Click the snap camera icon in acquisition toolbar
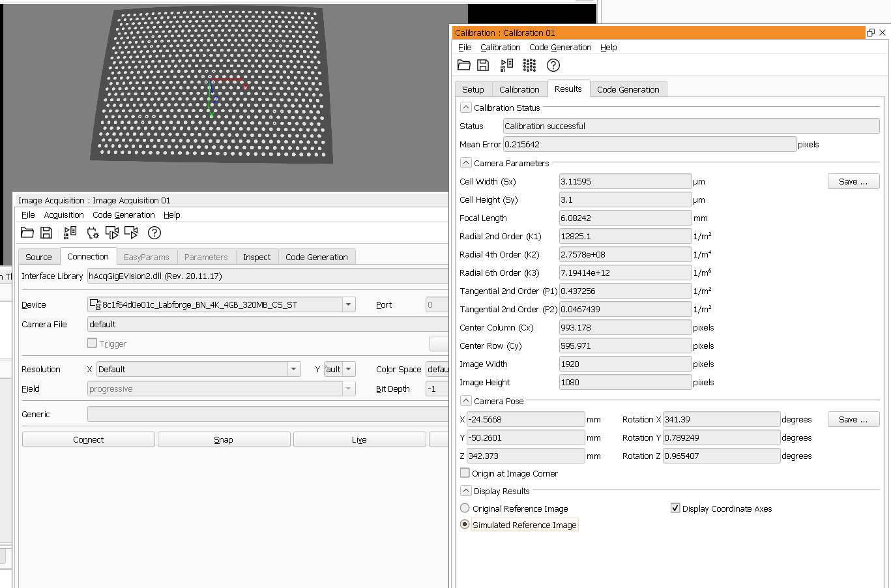This screenshot has width=891, height=588. coord(112,233)
